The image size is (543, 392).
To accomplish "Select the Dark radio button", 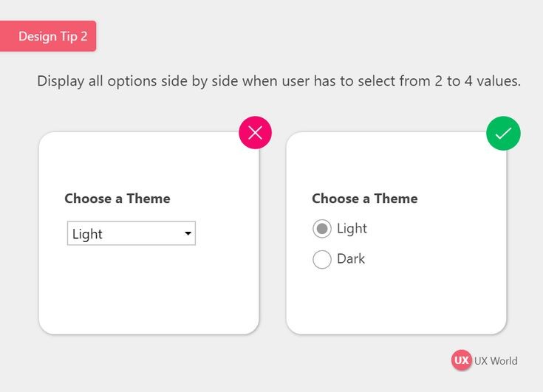I will click(x=322, y=259).
